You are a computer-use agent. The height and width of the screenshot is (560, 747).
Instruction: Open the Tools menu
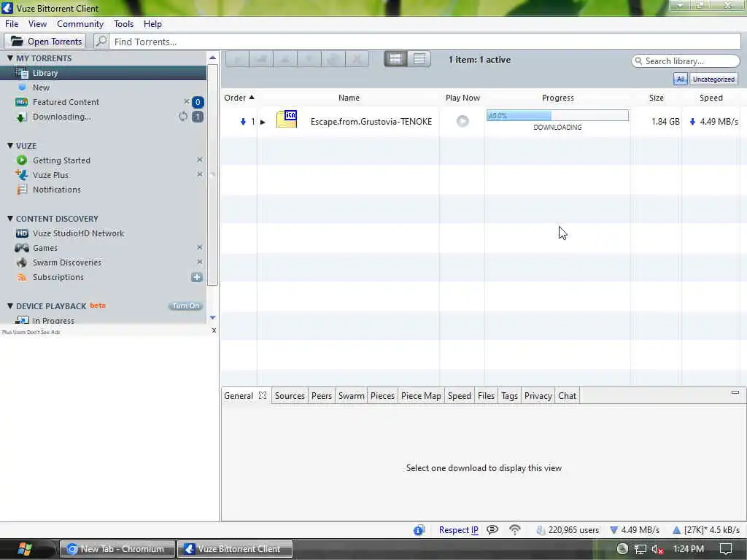[123, 24]
